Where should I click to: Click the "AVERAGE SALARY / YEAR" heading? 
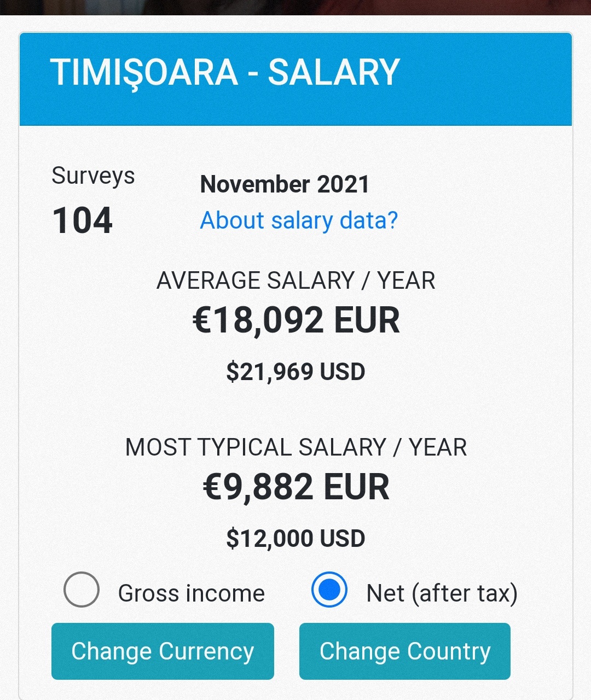point(296,281)
